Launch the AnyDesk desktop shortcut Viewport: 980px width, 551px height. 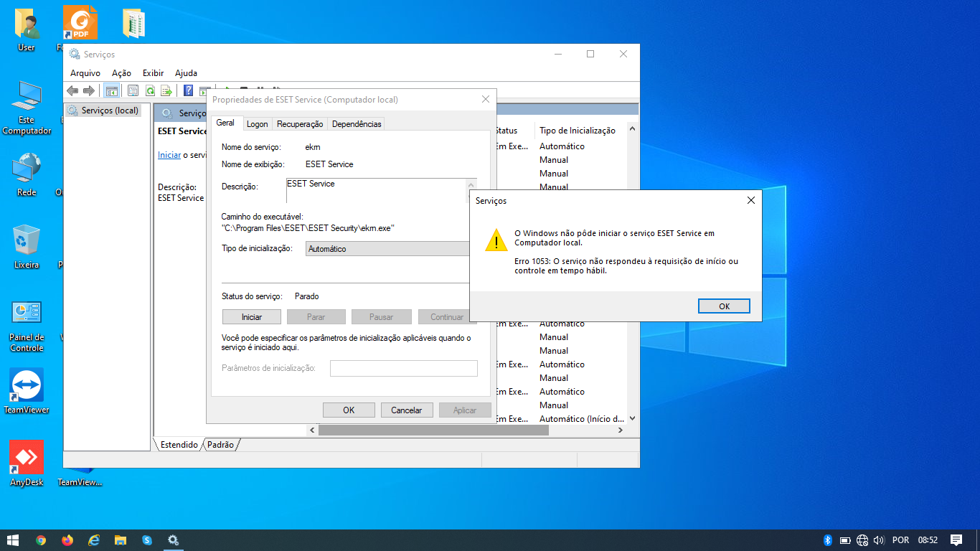point(27,463)
